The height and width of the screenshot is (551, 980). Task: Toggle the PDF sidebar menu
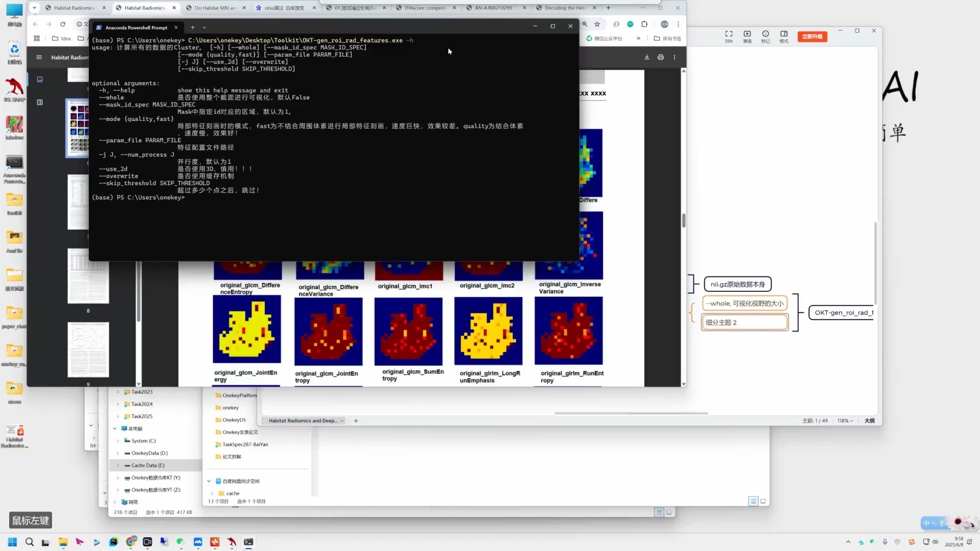[x=39, y=57]
